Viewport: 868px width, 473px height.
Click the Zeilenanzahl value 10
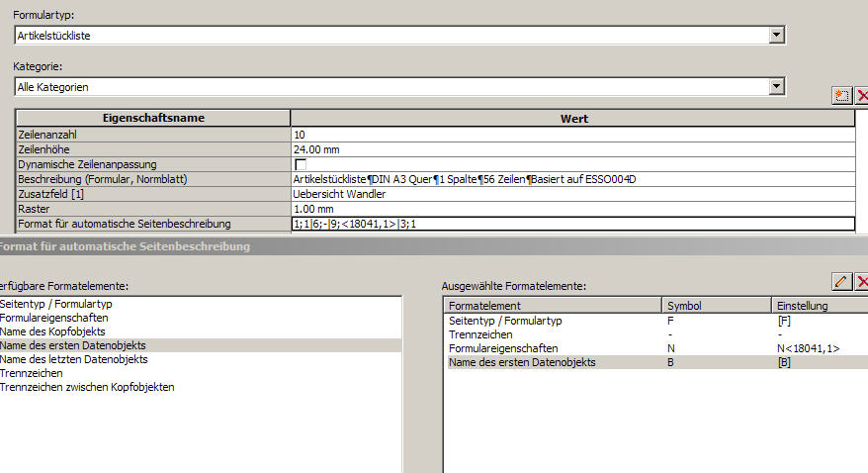tap(573, 135)
